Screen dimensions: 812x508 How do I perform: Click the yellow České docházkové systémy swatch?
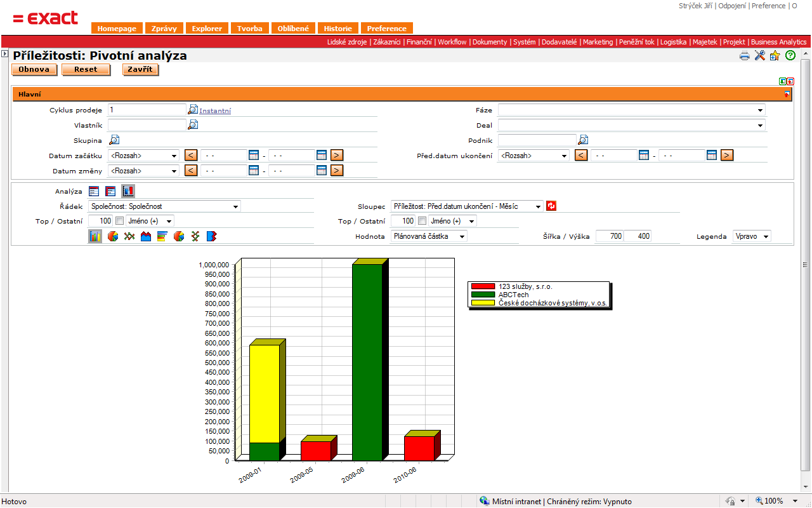pos(483,303)
